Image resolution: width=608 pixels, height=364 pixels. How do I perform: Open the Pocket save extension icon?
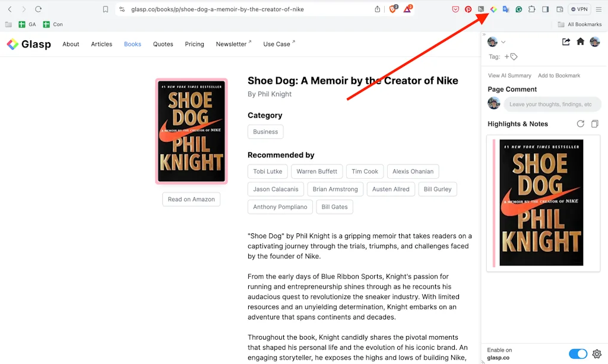(455, 9)
